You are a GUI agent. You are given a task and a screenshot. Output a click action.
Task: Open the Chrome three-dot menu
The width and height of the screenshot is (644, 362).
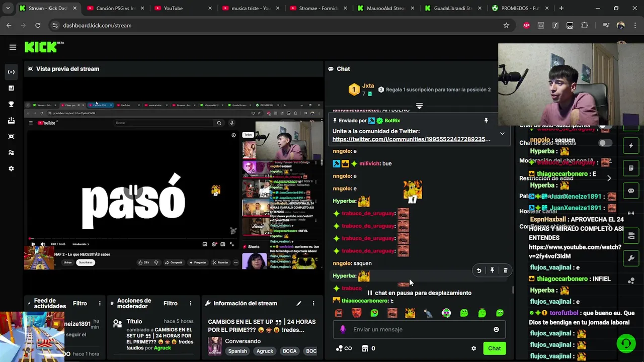point(635,25)
